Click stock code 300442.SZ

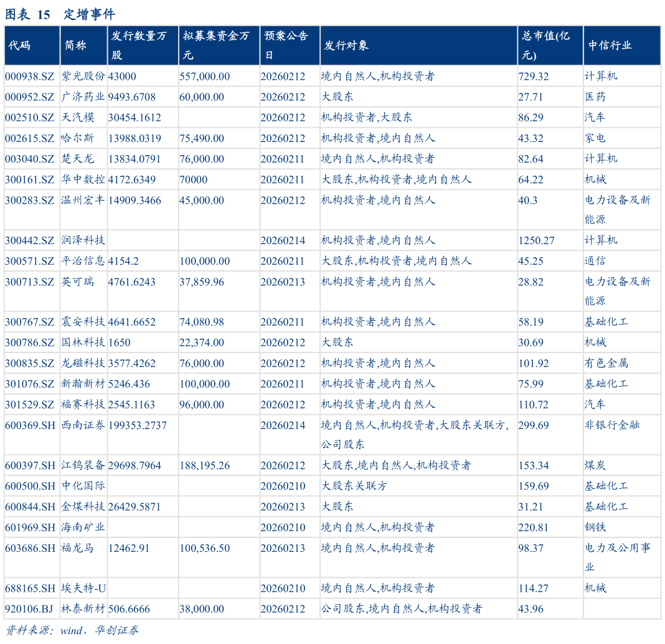coord(30,240)
